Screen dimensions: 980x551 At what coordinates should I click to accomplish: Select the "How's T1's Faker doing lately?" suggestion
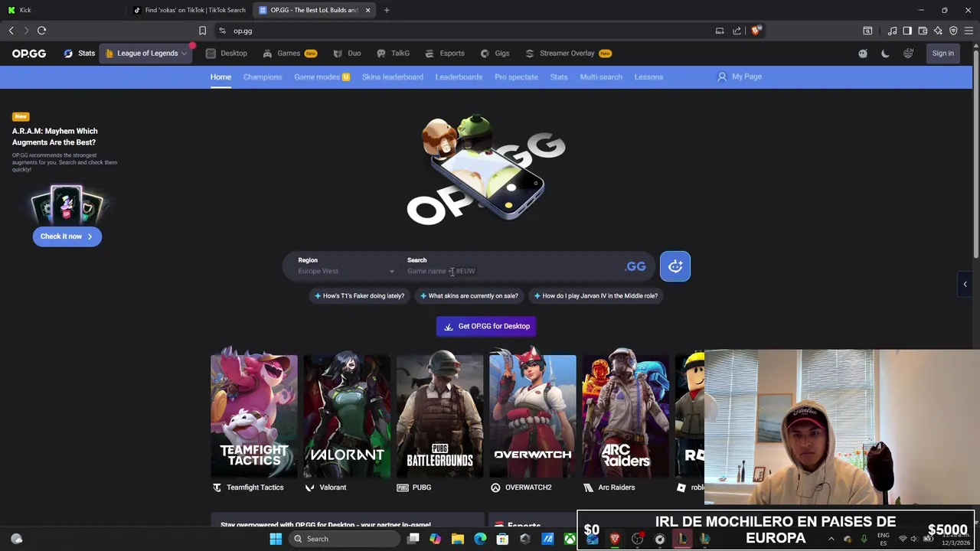pyautogui.click(x=359, y=295)
